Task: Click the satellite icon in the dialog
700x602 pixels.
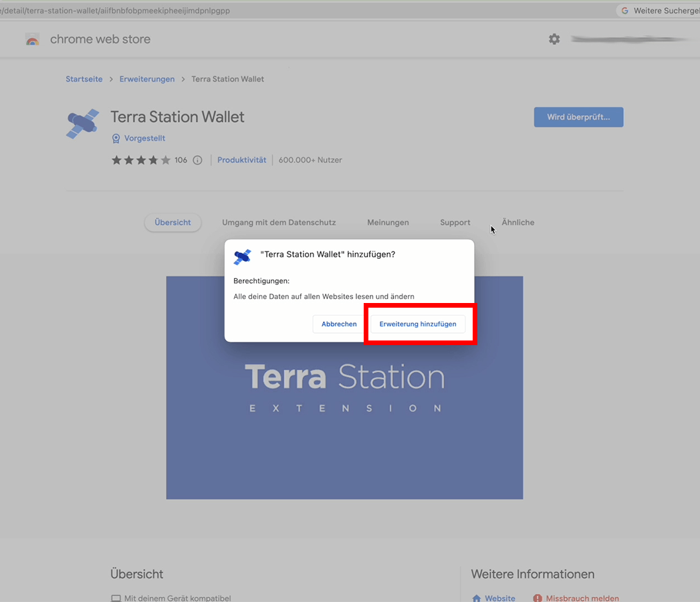Action: pyautogui.click(x=243, y=257)
